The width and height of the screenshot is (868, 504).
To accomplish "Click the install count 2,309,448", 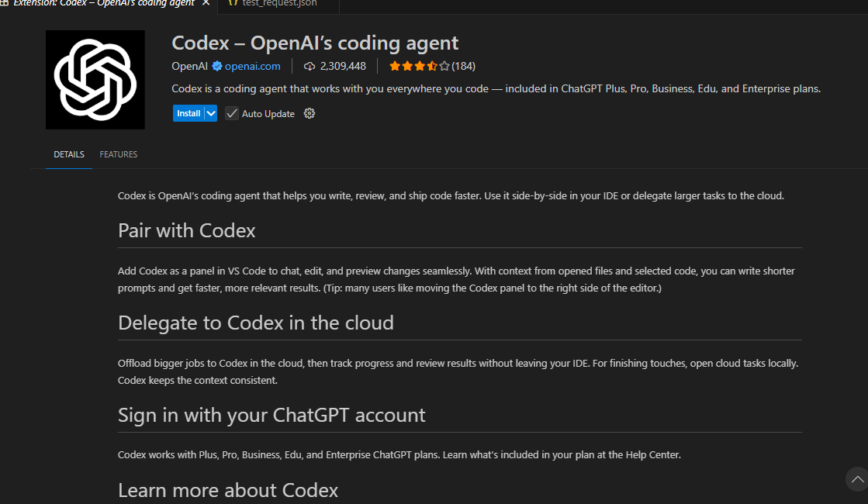I will [x=343, y=66].
